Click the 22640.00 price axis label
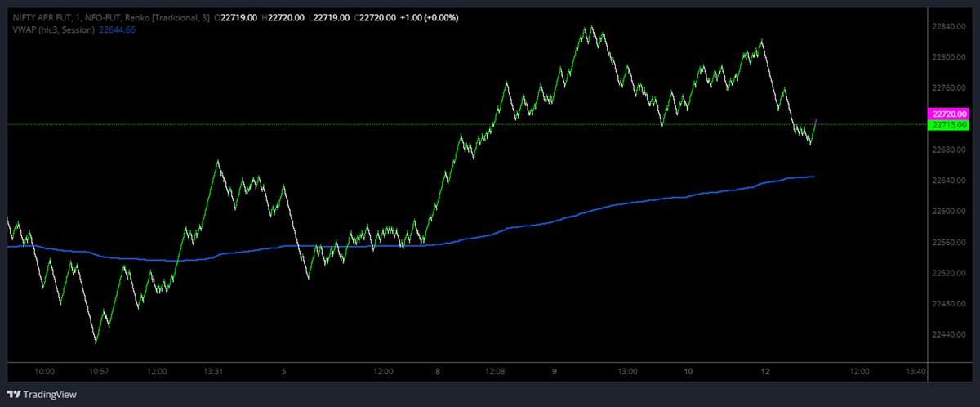 pyautogui.click(x=949, y=180)
